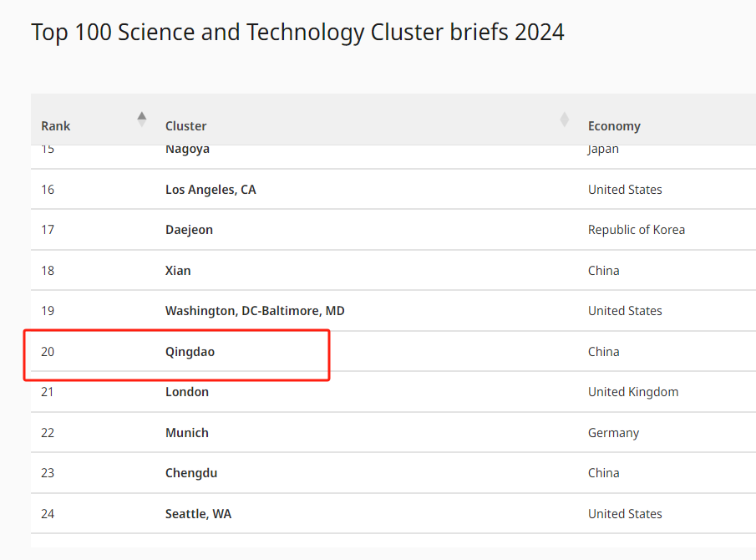Click the Nagoya cluster link
756x560 pixels.
[x=188, y=150]
